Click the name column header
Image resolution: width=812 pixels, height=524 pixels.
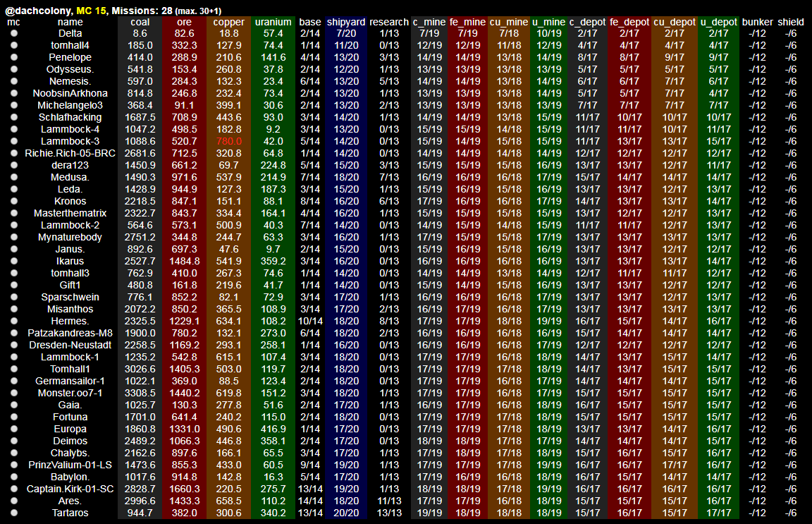pos(70,22)
